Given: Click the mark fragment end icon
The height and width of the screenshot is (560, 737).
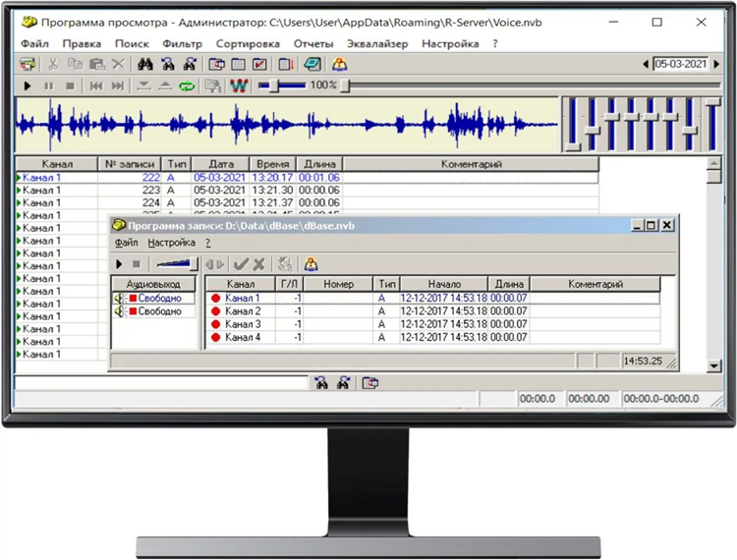Looking at the screenshot, I should [x=164, y=86].
